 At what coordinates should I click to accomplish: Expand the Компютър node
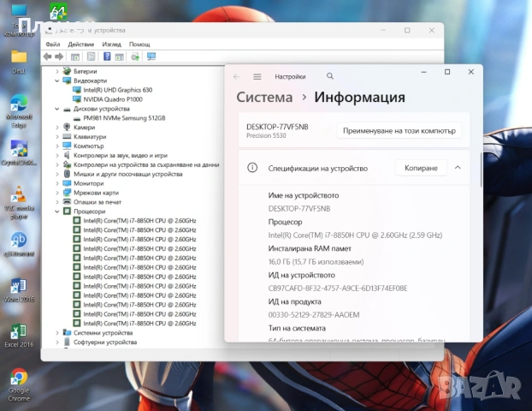[57, 146]
